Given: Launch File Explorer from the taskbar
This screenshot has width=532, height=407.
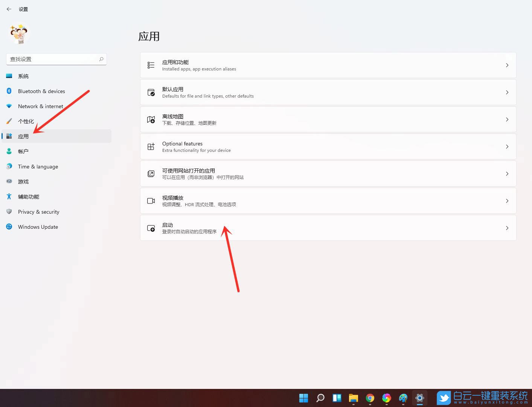Looking at the screenshot, I should pos(353,398).
